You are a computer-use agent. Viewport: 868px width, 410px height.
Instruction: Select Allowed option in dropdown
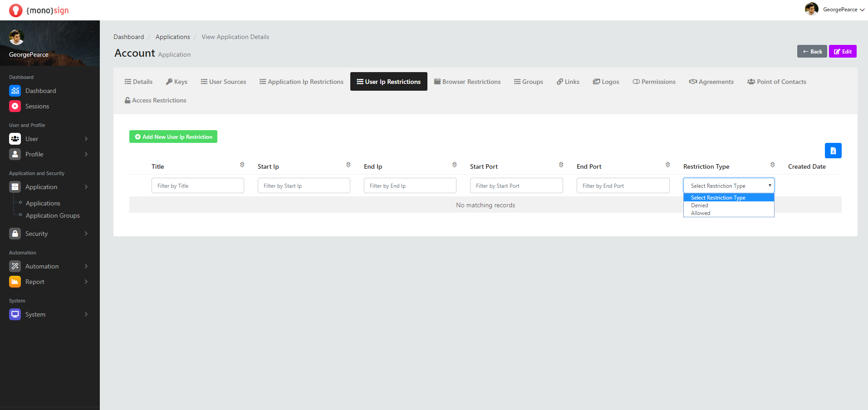point(701,213)
